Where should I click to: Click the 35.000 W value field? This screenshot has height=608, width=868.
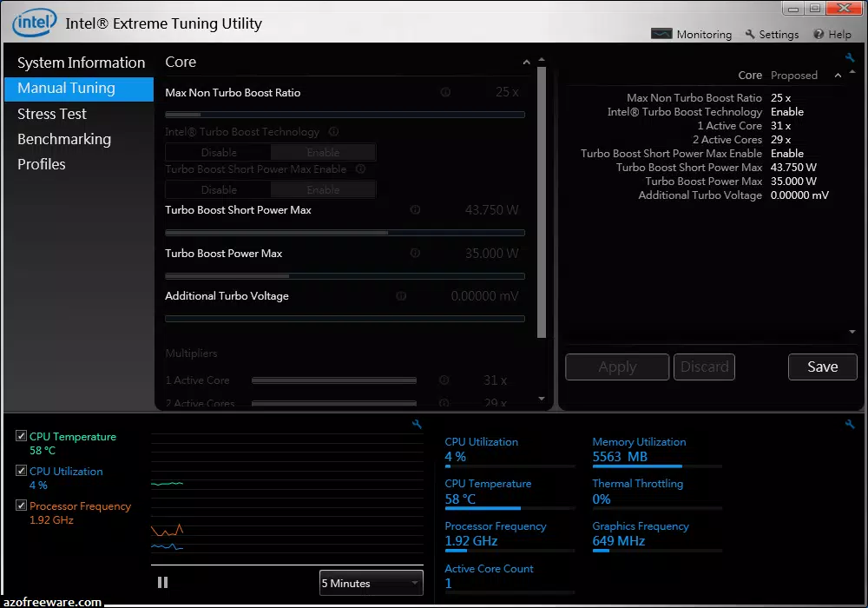click(x=491, y=253)
